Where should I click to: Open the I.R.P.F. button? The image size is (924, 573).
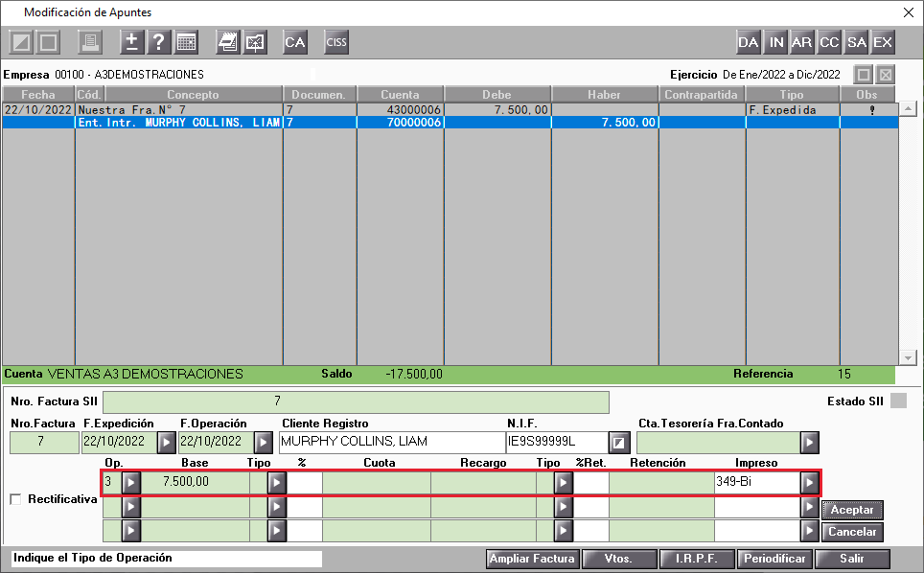click(697, 559)
